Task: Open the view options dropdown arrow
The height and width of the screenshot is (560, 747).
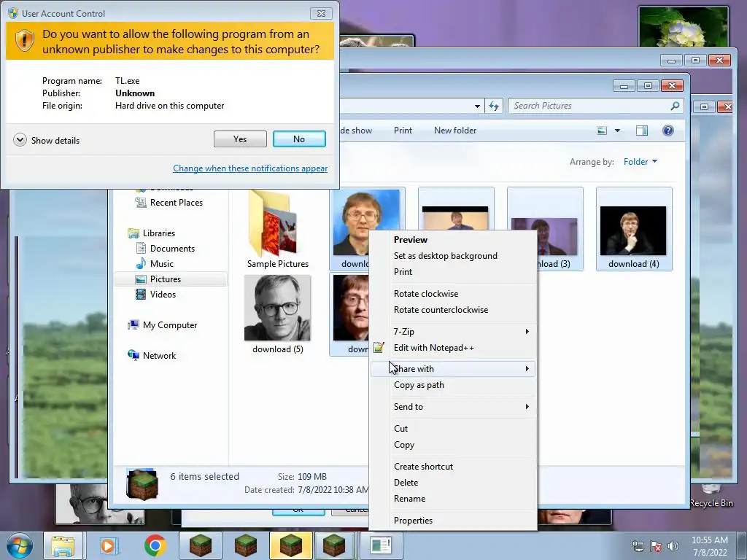Action: (x=617, y=131)
